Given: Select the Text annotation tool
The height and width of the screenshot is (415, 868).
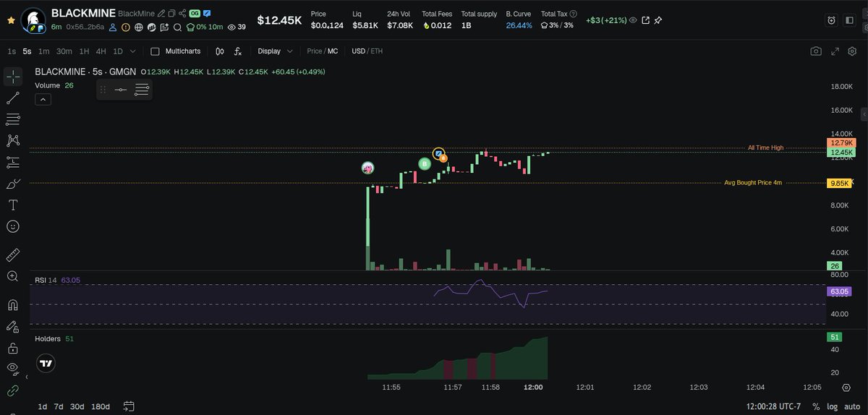Looking at the screenshot, I should pyautogui.click(x=13, y=205).
